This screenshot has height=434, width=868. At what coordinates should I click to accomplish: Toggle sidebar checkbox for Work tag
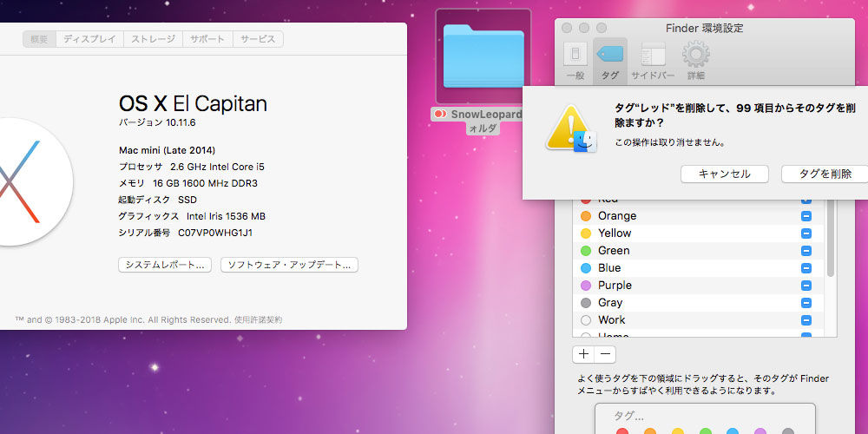coord(806,320)
